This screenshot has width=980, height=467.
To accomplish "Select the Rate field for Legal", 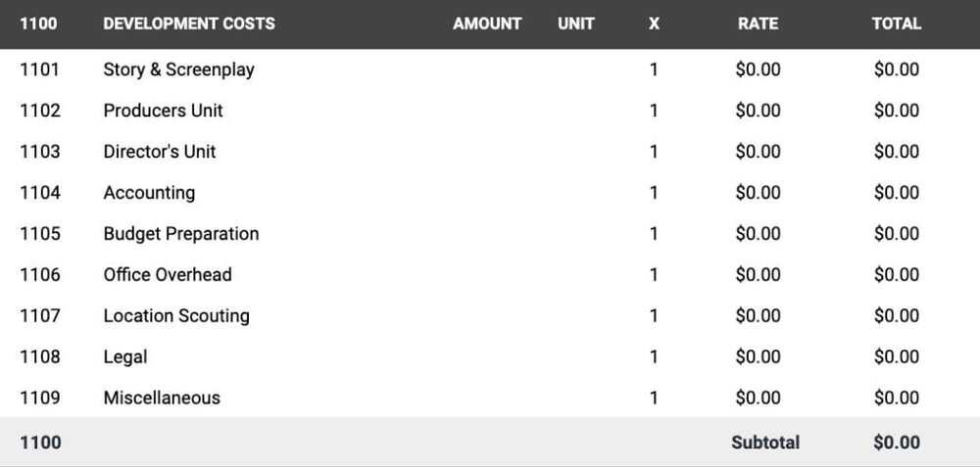I will tap(758, 357).
